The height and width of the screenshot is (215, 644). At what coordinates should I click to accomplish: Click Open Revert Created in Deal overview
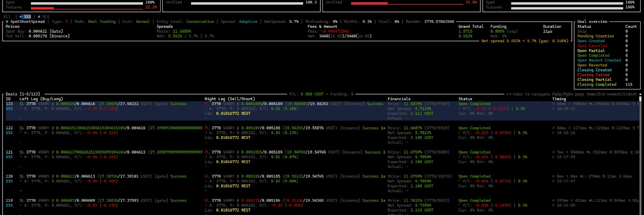pyautogui.click(x=599, y=60)
